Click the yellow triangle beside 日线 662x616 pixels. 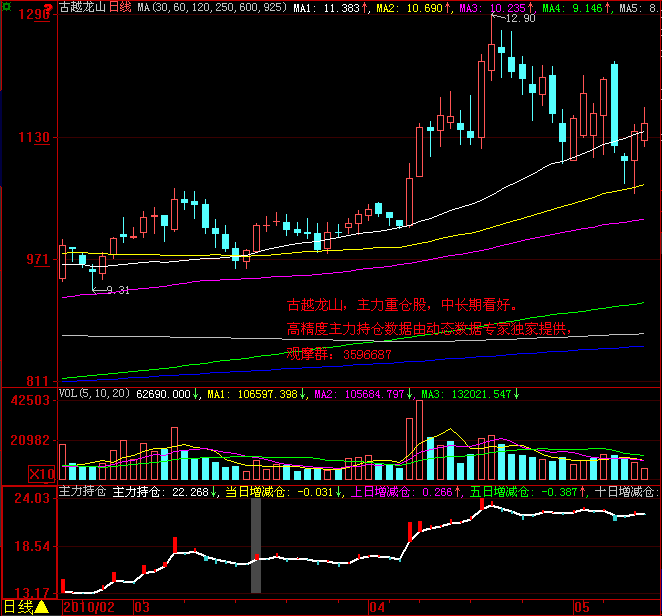[41, 607]
